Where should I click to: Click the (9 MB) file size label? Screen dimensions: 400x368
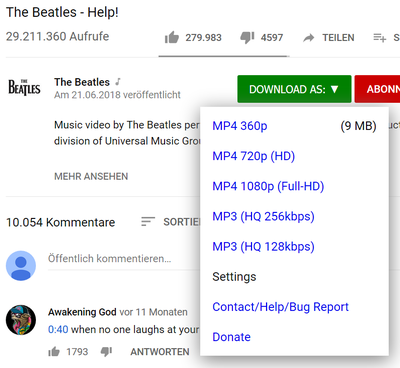tap(358, 126)
